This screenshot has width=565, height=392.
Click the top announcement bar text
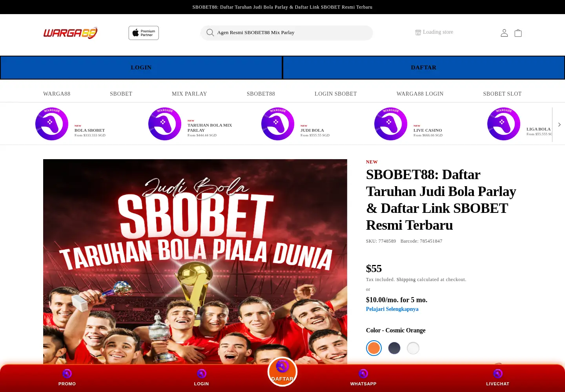[282, 7]
